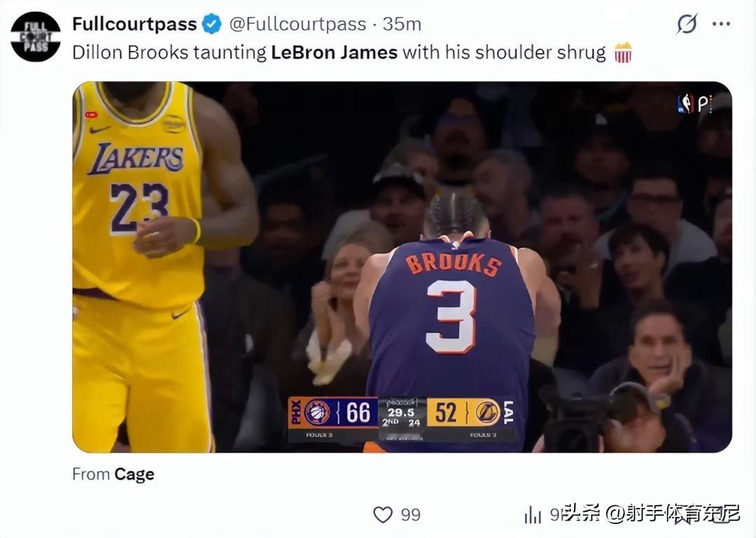Open the @Fullcourtpass handle link
The image size is (756, 538).
pyautogui.click(x=297, y=24)
